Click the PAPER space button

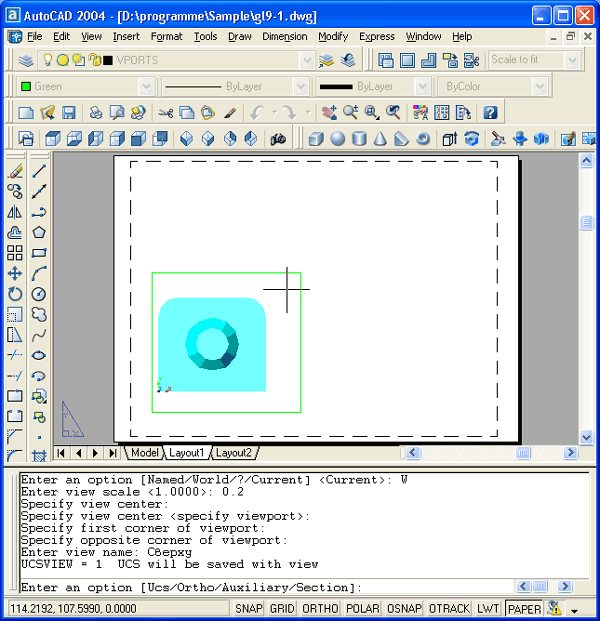[x=523, y=608]
